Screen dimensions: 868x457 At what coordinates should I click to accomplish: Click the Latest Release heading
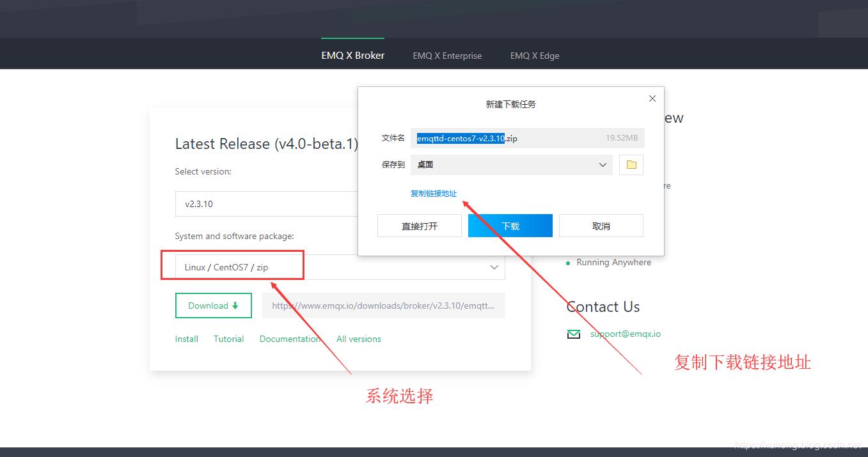tap(267, 144)
